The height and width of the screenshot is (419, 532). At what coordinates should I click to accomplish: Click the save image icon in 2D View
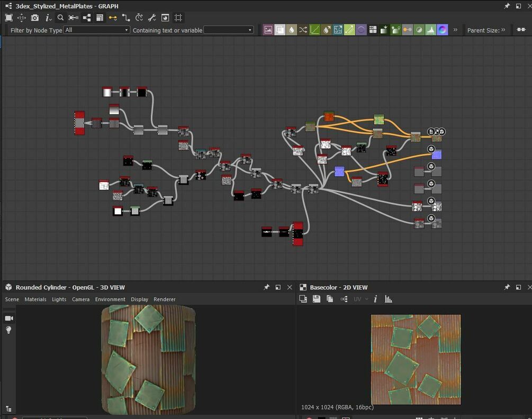316,299
